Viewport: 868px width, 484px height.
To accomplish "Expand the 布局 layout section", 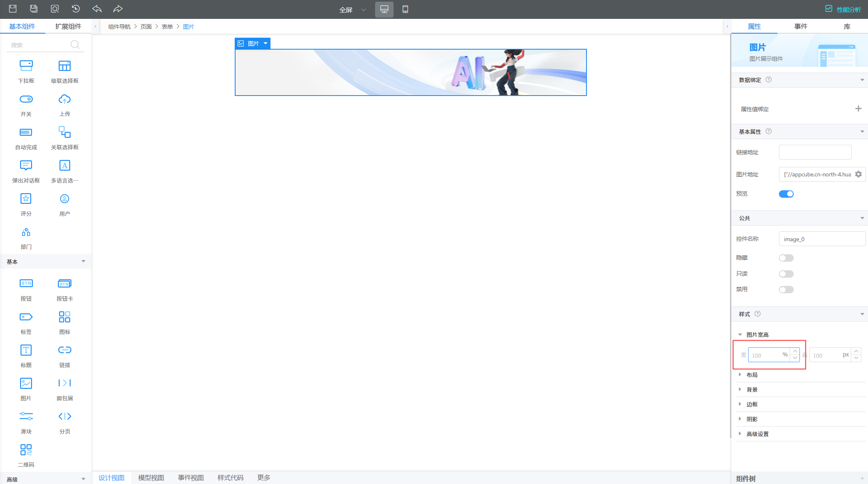I will tap(752, 375).
